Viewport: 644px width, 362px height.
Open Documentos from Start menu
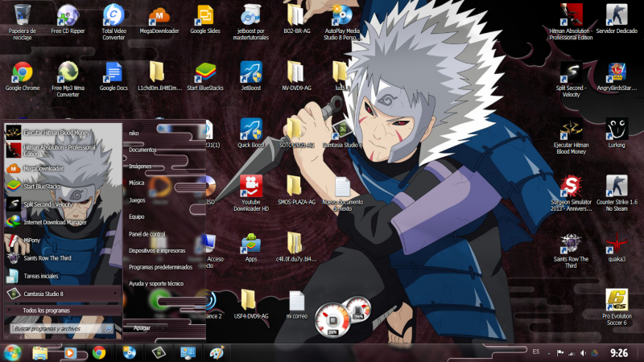[x=142, y=150]
